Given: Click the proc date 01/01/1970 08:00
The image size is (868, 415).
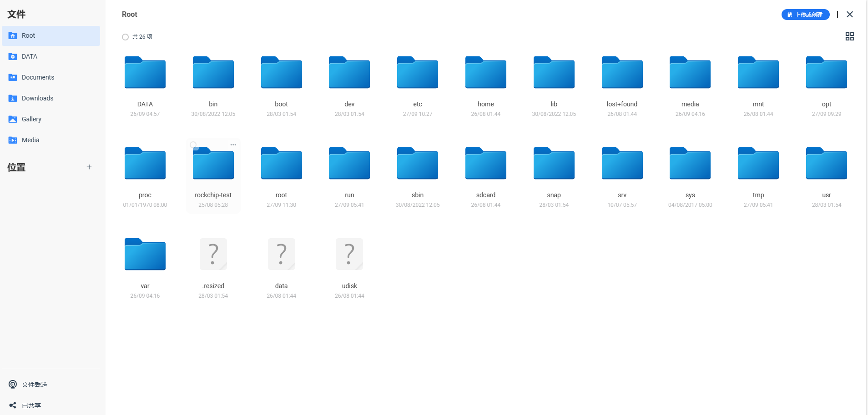Looking at the screenshot, I should pos(145,205).
